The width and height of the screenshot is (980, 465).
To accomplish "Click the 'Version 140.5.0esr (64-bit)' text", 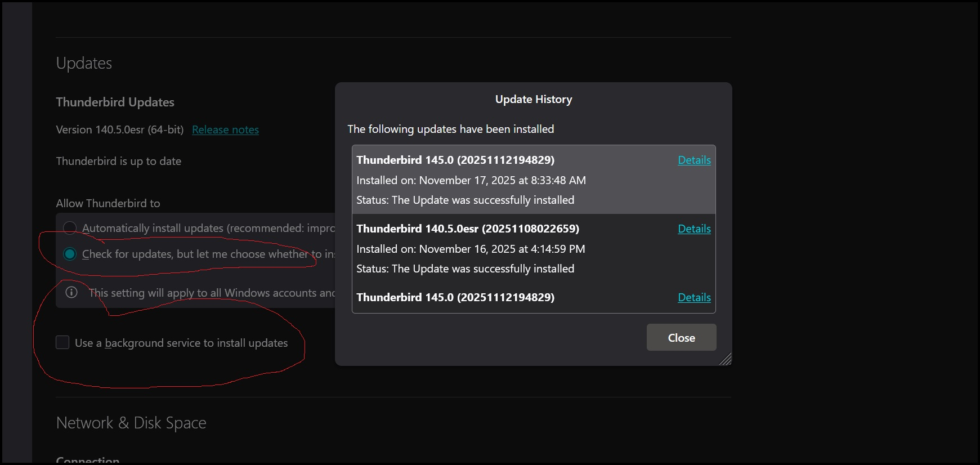I will [120, 129].
